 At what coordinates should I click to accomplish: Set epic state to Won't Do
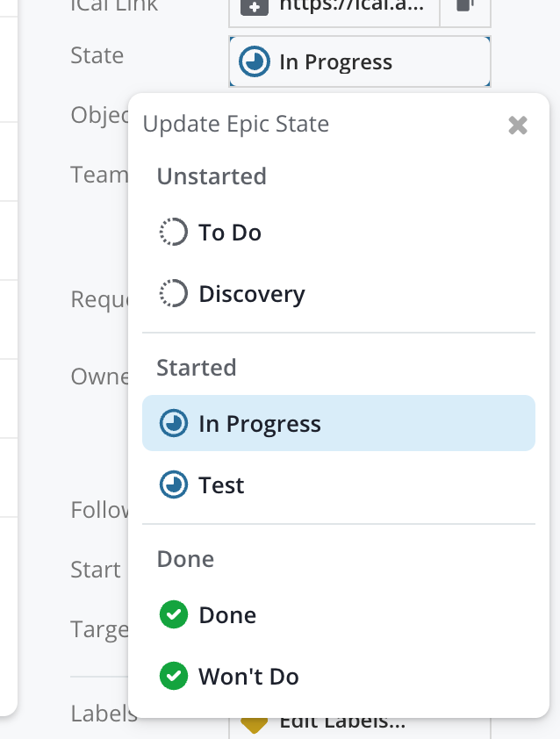(x=339, y=677)
